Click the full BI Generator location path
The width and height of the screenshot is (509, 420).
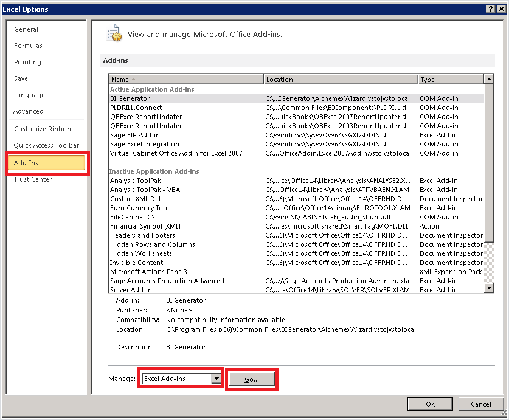291,329
